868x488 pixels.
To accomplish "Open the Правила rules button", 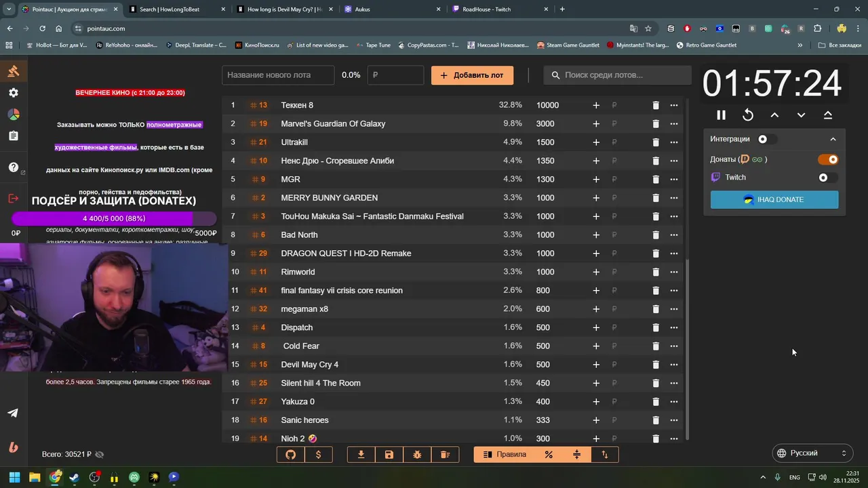I will click(505, 454).
